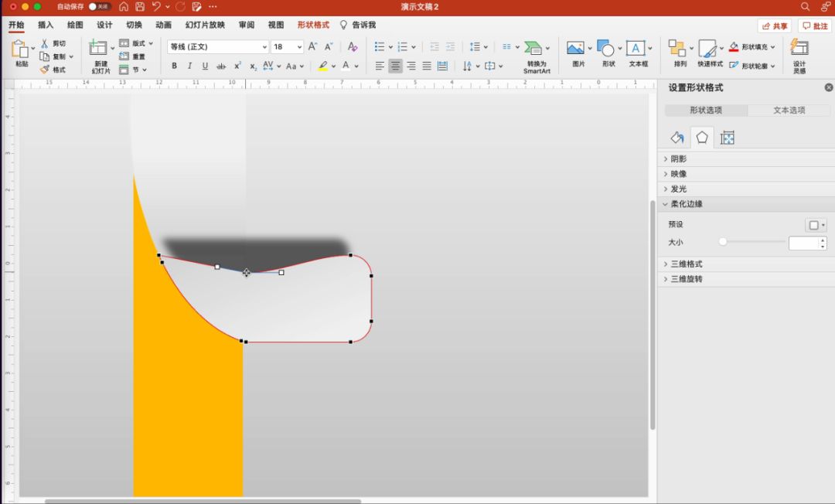Open the Insert ribbon tab

tap(46, 25)
